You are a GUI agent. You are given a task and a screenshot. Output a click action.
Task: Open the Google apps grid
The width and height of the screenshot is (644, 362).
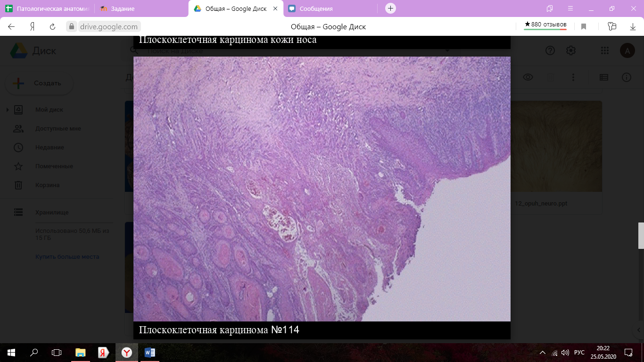[x=605, y=50]
